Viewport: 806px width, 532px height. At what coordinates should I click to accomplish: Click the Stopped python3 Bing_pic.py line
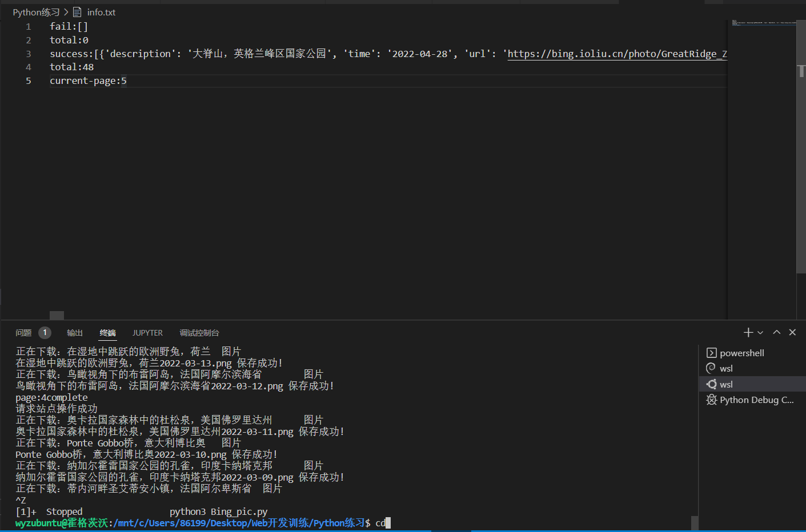(141, 511)
